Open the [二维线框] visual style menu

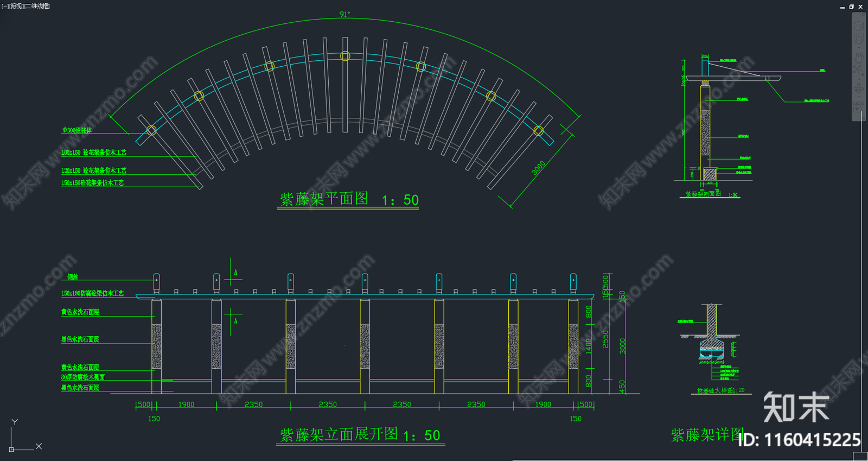point(37,6)
